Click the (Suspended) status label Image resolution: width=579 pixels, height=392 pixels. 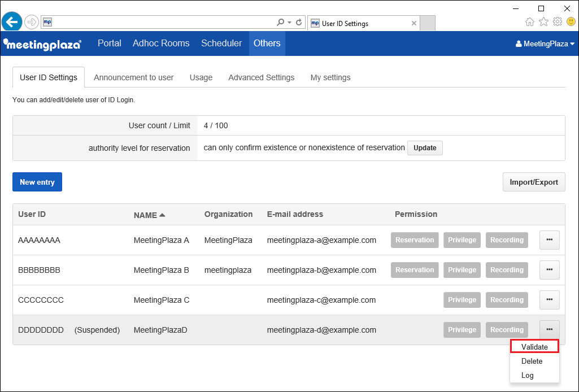(x=97, y=330)
